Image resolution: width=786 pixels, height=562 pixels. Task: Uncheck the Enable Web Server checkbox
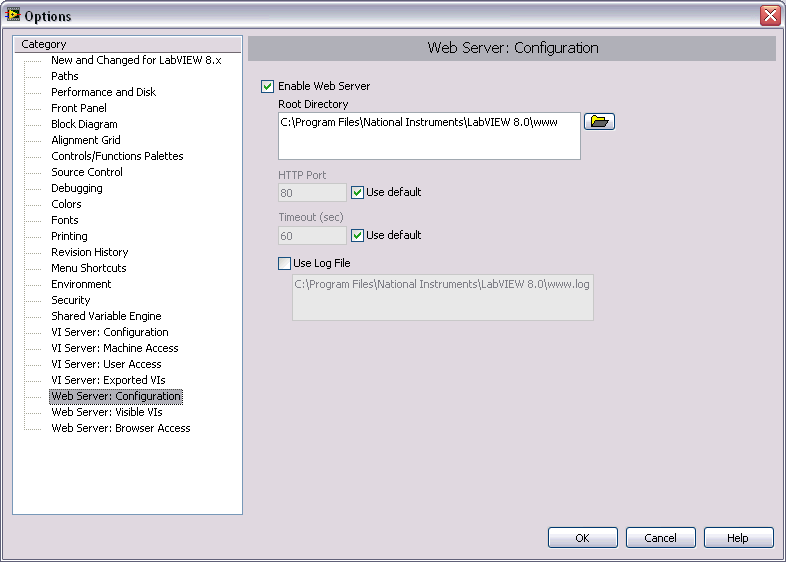(267, 86)
